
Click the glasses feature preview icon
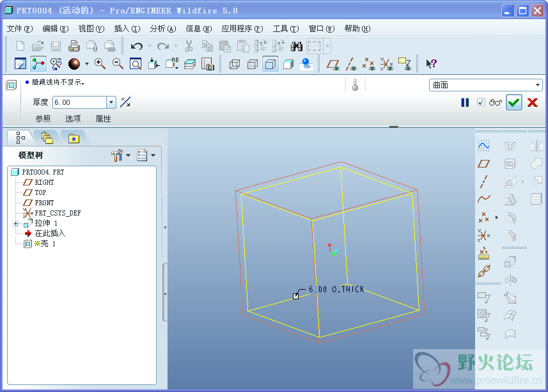pyautogui.click(x=495, y=102)
